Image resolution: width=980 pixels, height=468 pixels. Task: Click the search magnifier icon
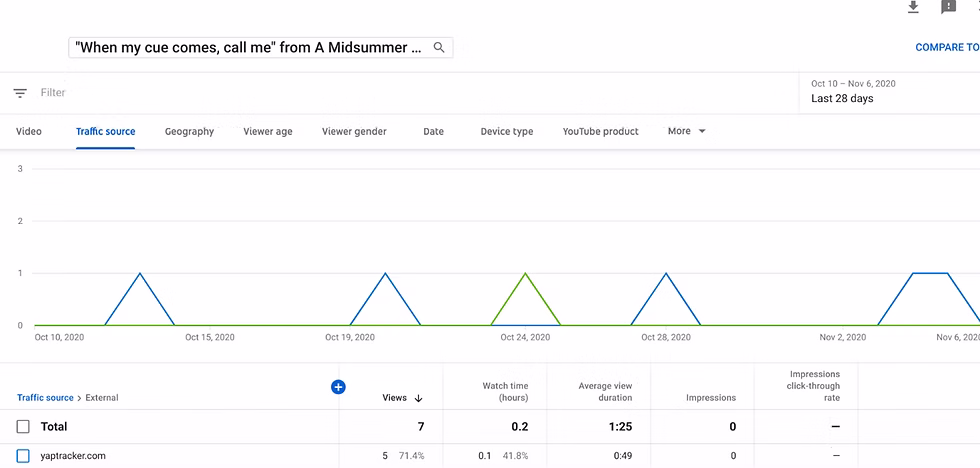(x=439, y=47)
